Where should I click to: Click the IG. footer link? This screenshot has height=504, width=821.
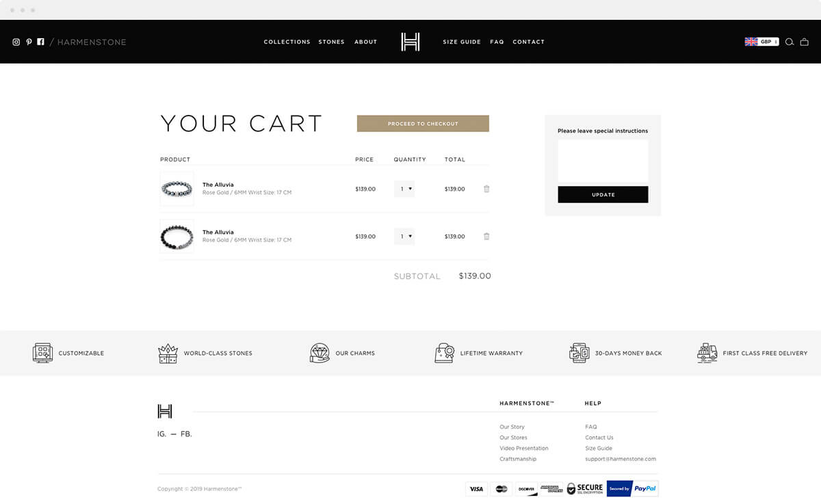click(x=161, y=434)
